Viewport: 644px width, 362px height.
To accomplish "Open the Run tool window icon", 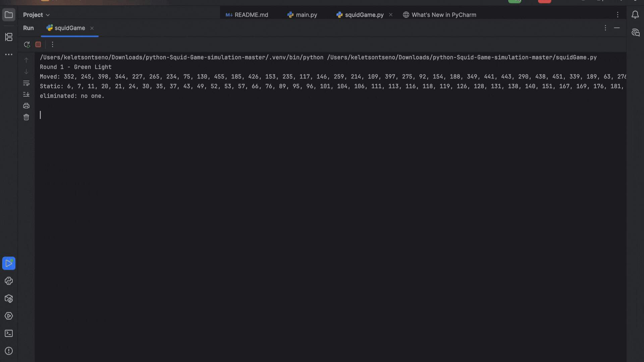I will 9,263.
